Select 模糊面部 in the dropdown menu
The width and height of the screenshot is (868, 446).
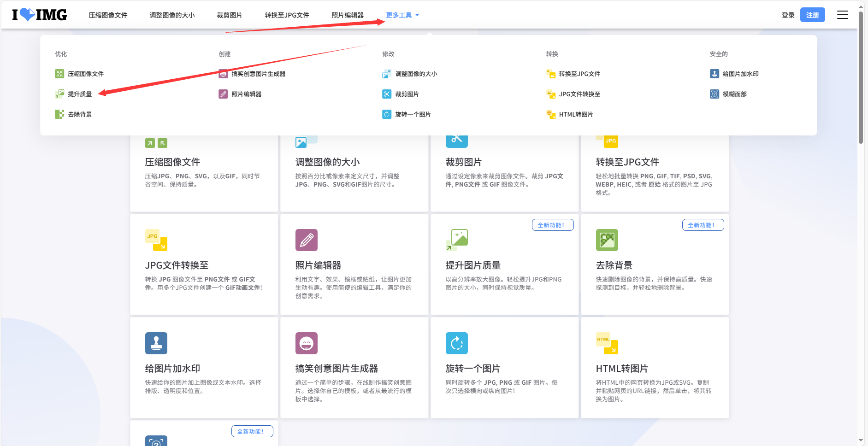735,94
